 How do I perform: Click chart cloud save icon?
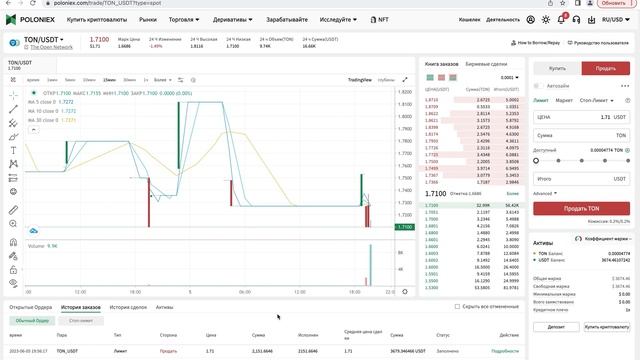33,231
